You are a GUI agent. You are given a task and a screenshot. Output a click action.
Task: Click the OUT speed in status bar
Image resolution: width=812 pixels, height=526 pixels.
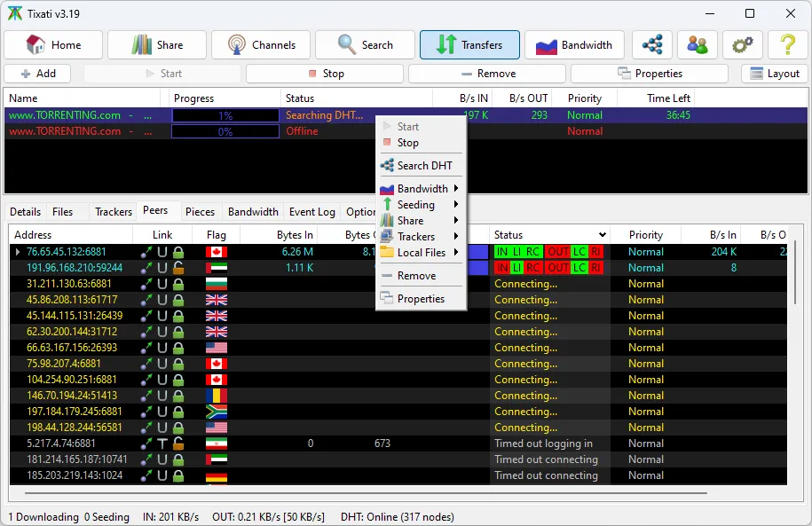pos(268,516)
